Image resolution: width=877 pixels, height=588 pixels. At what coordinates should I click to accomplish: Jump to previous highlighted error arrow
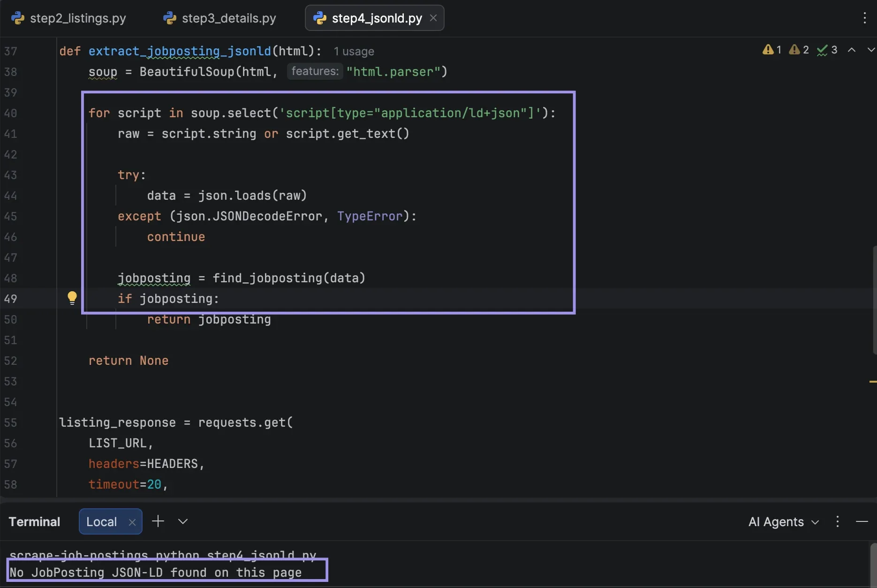tap(852, 50)
